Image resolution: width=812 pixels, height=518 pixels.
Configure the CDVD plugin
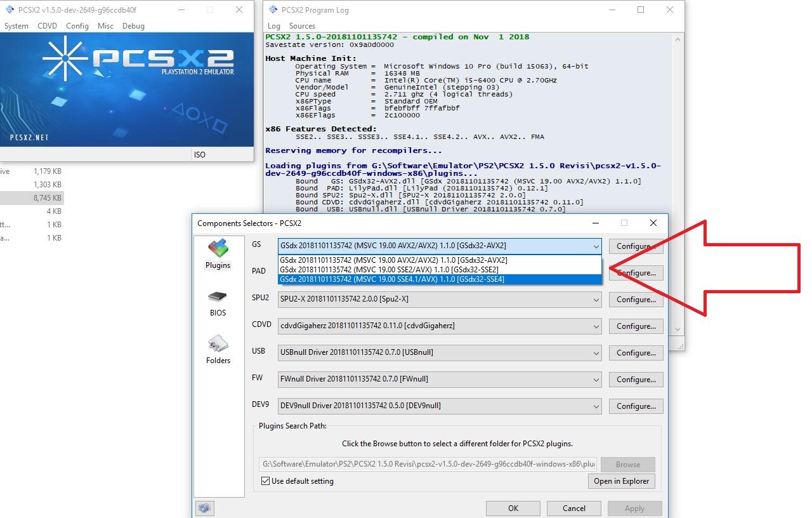point(636,326)
